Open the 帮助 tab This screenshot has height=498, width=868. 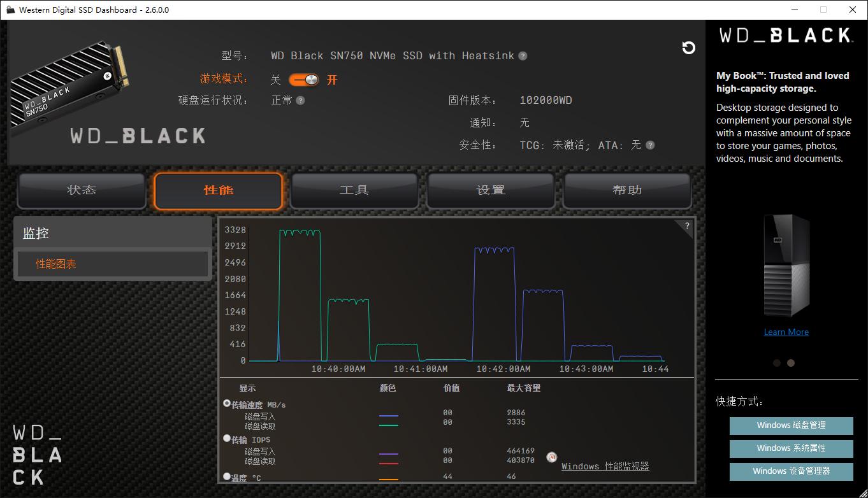click(x=627, y=190)
